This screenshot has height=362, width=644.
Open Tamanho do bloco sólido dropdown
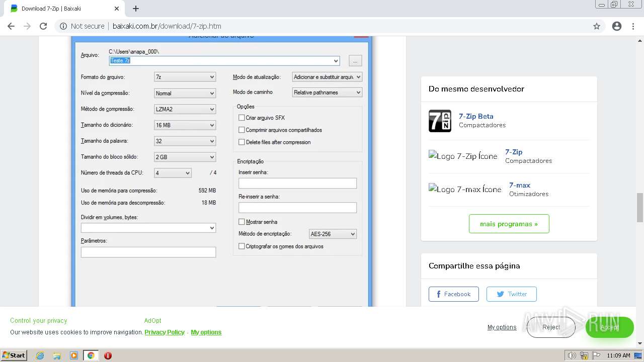[185, 157]
